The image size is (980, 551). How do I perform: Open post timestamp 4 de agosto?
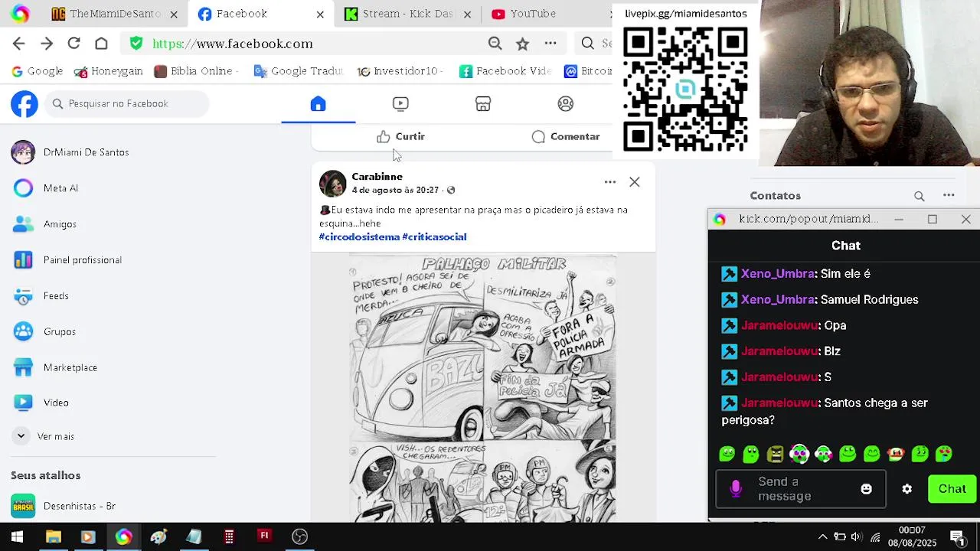pyautogui.click(x=395, y=191)
